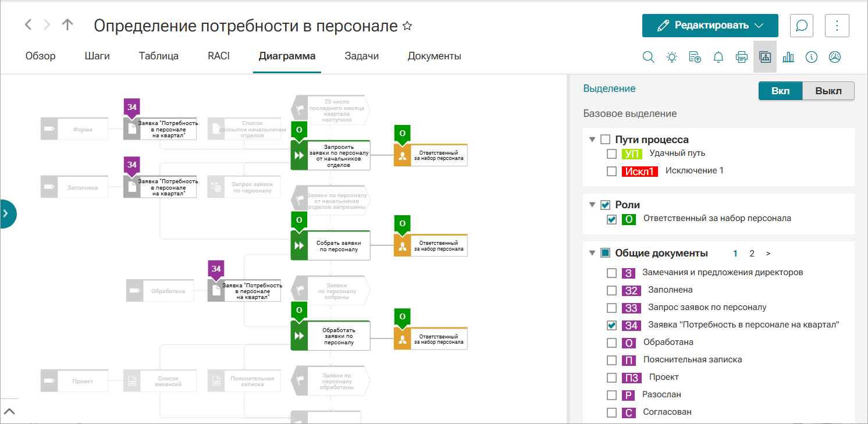868x424 pixels.
Task: Open comments with the speech bubble icon
Action: pyautogui.click(x=802, y=26)
